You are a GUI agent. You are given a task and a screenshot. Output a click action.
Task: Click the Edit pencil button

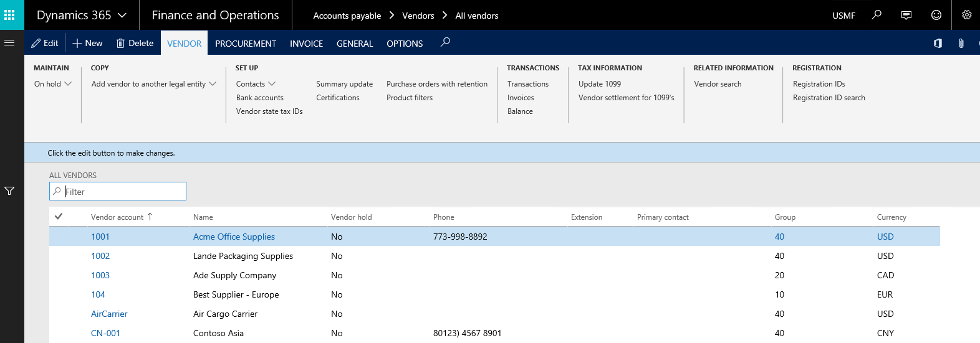coord(45,43)
